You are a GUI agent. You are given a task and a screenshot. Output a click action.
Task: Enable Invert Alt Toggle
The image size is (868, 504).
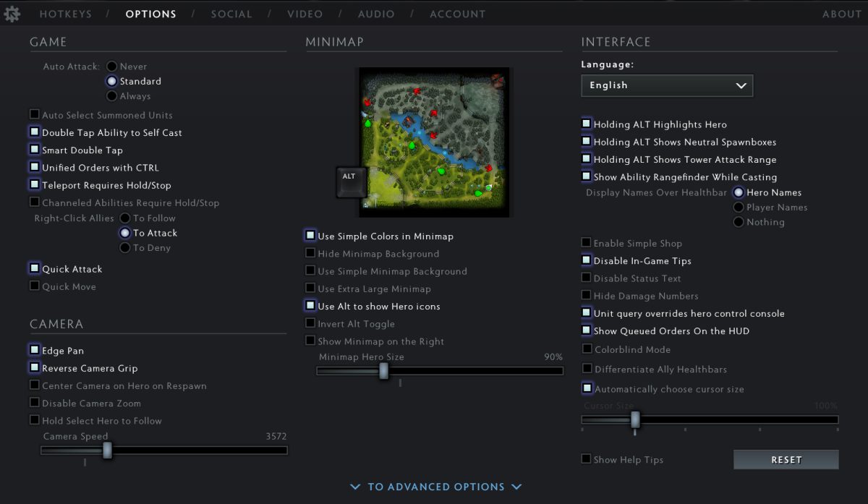[310, 323]
